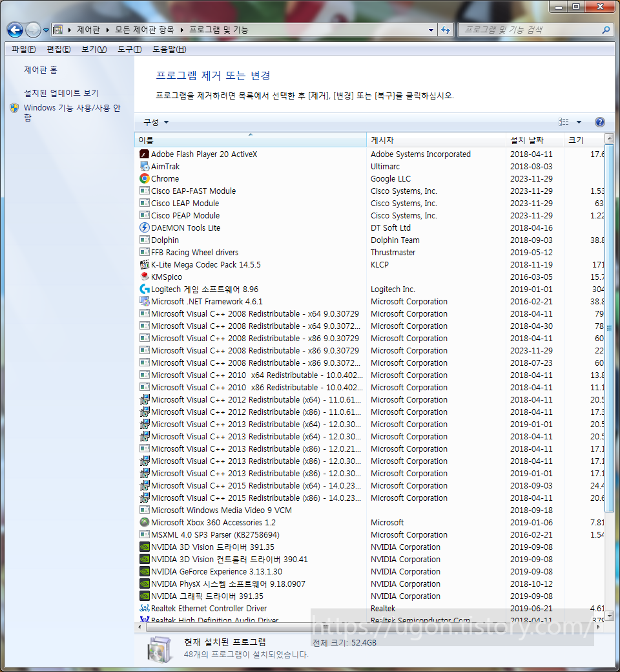The width and height of the screenshot is (620, 672).
Task: Sort by the 게시자 column header
Action: pos(436,140)
